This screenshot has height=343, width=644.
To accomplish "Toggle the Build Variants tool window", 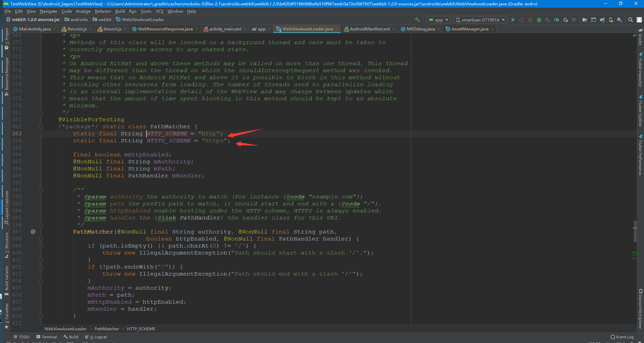I will pyautogui.click(x=6, y=281).
